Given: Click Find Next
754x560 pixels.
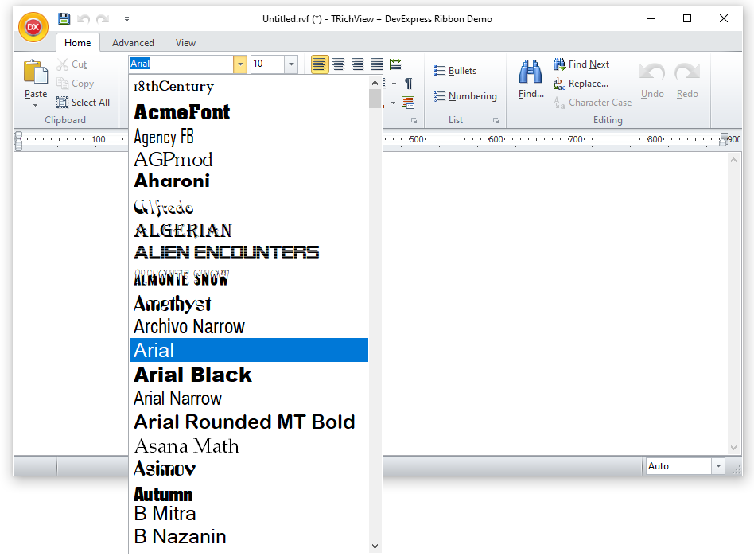Looking at the screenshot, I should (x=581, y=64).
